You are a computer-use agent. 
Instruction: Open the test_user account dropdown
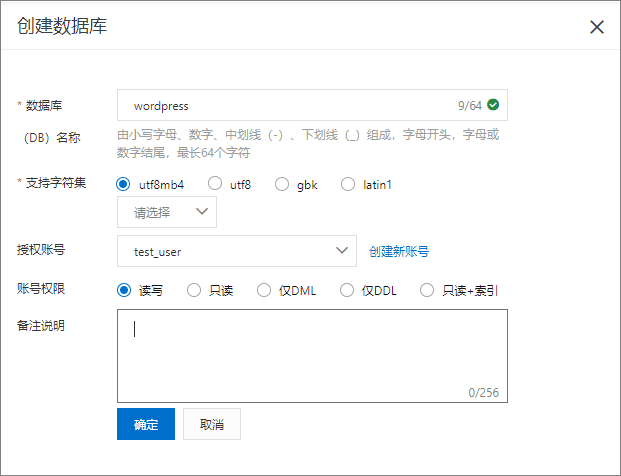[237, 251]
